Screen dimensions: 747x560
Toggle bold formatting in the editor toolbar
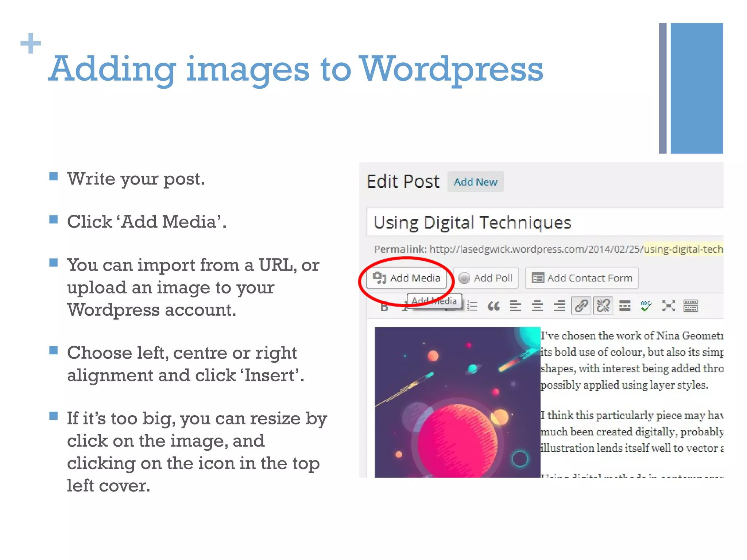tap(384, 307)
